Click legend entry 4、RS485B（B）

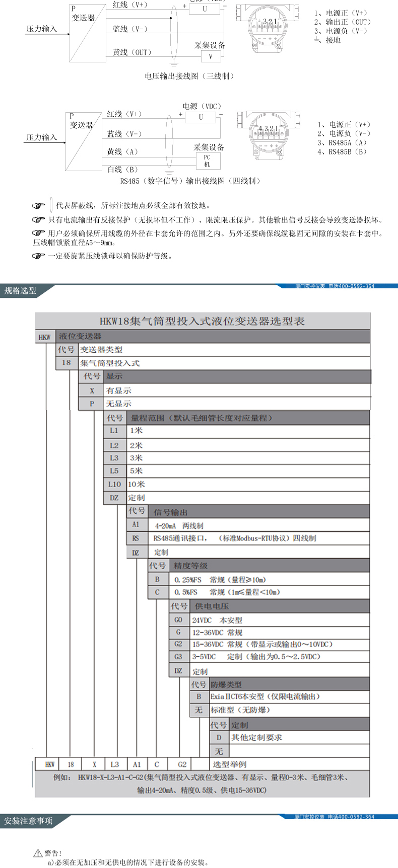pos(342,152)
